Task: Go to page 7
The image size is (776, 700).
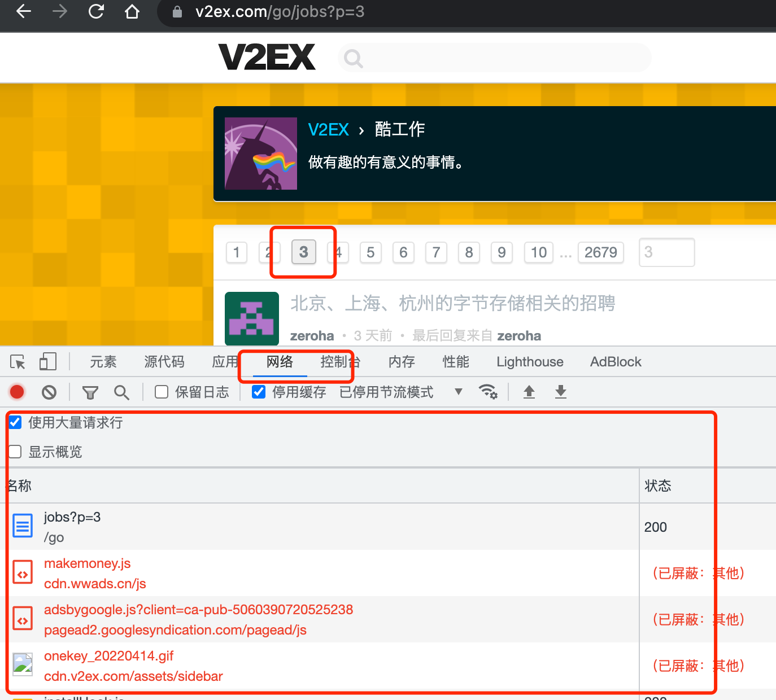Action: coord(436,252)
